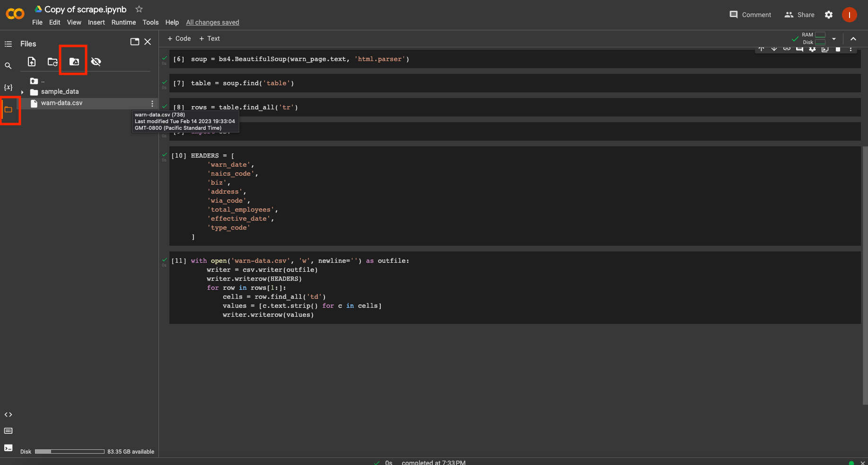
Task: Click the Disk usage bar in Files panel
Action: pyautogui.click(x=70, y=452)
